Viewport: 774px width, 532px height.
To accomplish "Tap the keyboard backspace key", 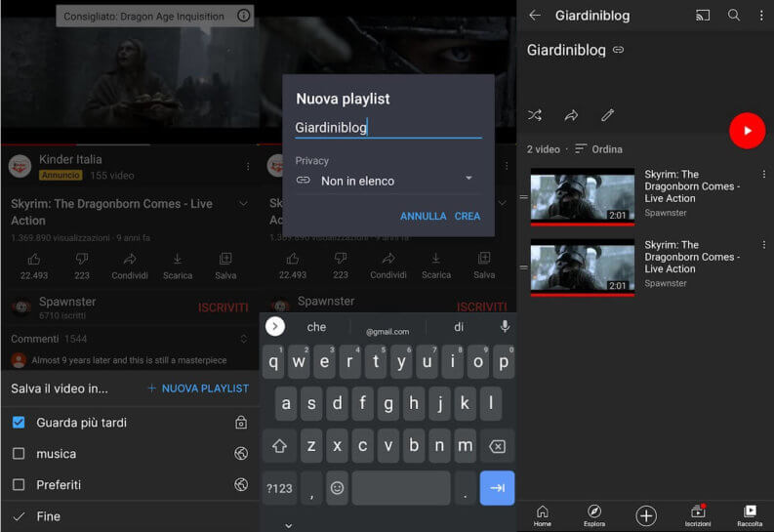I will click(497, 446).
